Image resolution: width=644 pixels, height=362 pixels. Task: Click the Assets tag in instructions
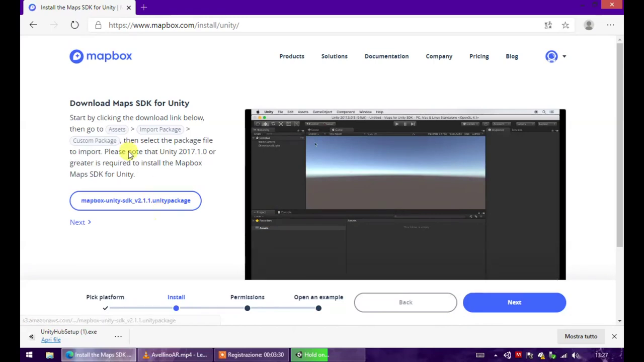(117, 129)
